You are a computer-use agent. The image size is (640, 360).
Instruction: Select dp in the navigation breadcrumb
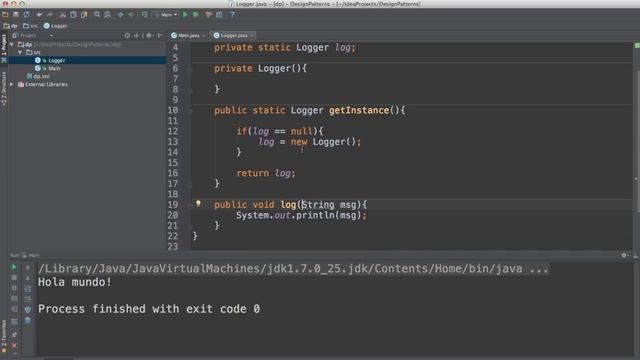11,26
